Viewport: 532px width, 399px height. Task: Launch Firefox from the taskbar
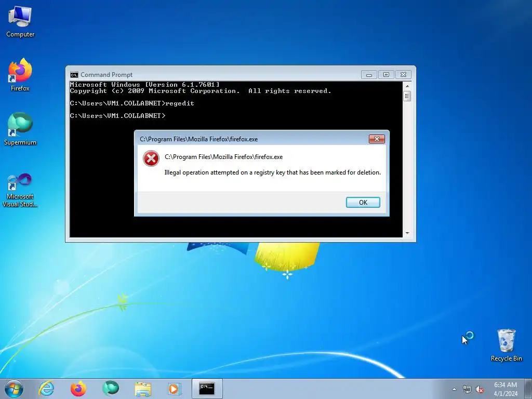(x=78, y=389)
